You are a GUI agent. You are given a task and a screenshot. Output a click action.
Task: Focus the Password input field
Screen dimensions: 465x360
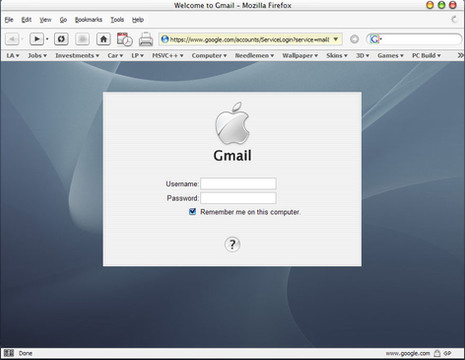(238, 198)
